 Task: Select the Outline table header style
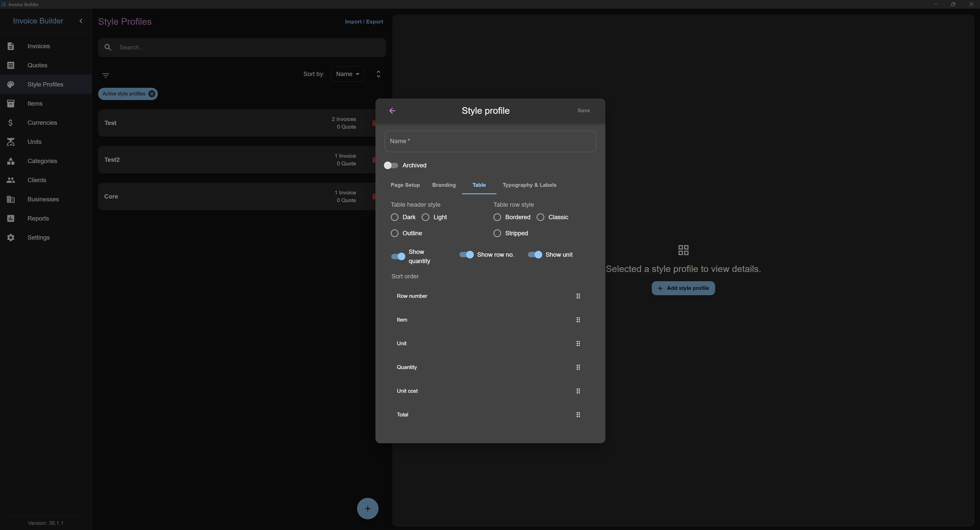pyautogui.click(x=395, y=233)
